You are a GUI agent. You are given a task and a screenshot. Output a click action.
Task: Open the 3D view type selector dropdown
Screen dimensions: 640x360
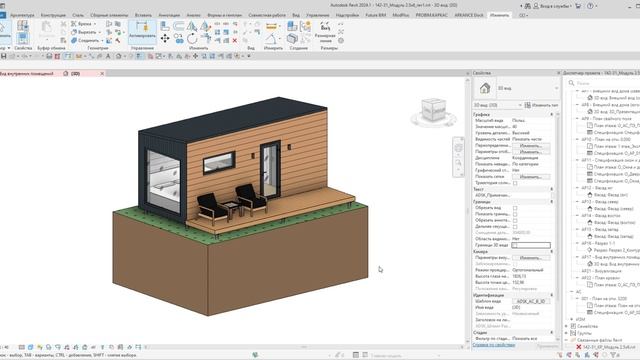(x=556, y=88)
